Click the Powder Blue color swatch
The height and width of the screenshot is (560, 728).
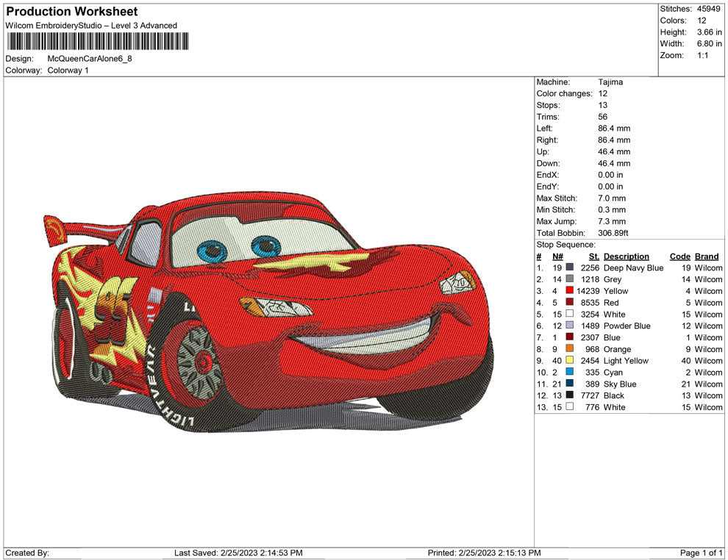click(570, 326)
